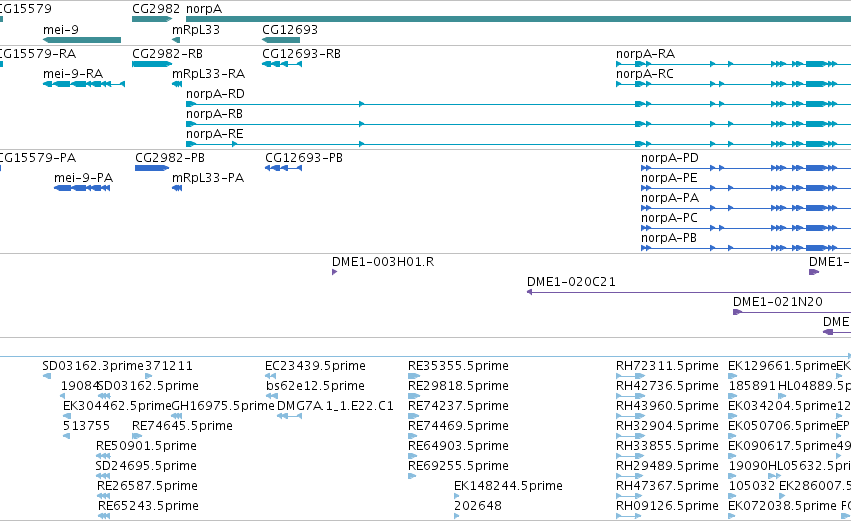Click the mRpL33 gene label

[196, 30]
